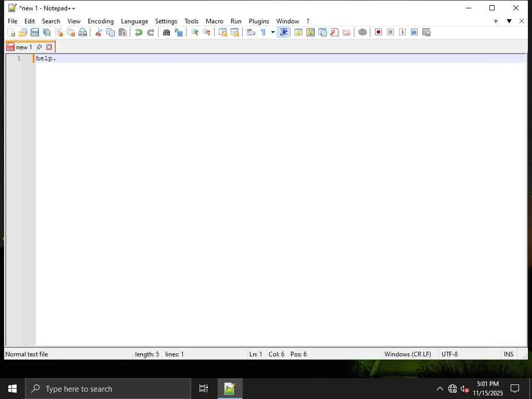Open the Define your language icon
This screenshot has height=399, width=532.
click(x=298, y=33)
